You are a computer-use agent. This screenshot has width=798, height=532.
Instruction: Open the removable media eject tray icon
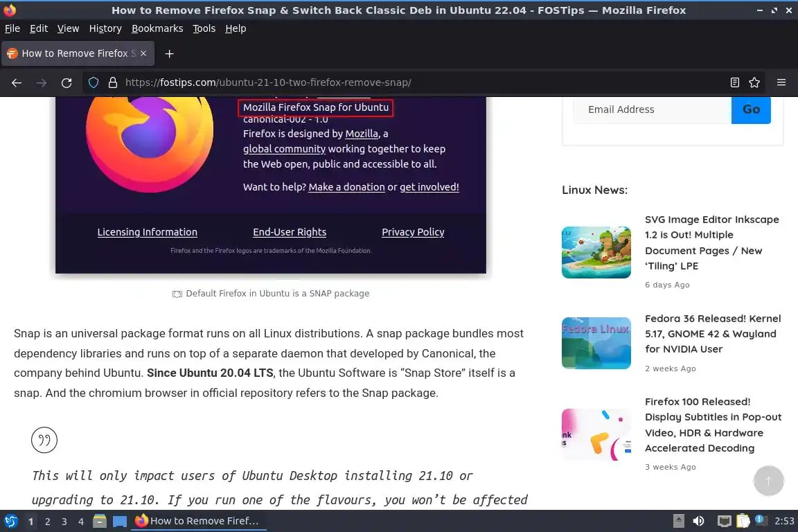(678, 521)
